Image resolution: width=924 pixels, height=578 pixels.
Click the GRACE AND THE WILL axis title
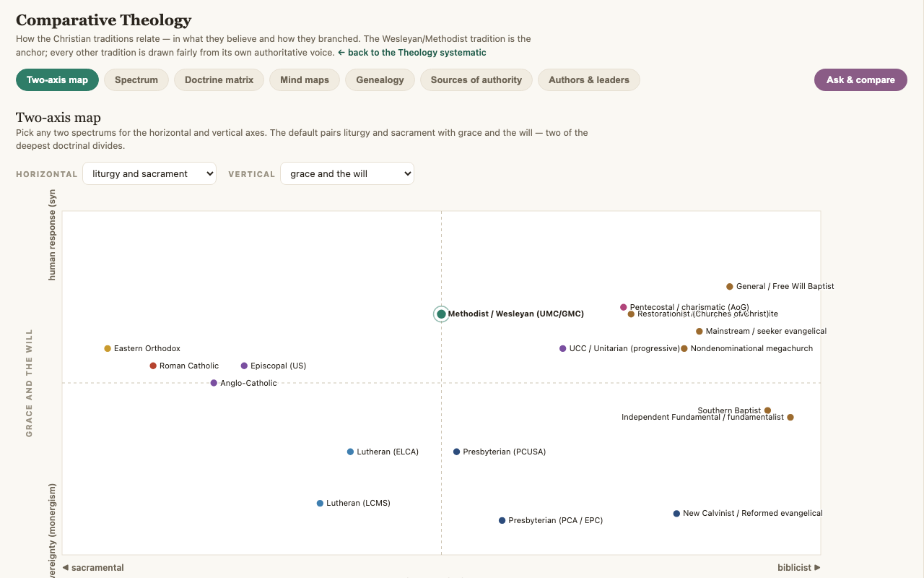click(x=30, y=383)
